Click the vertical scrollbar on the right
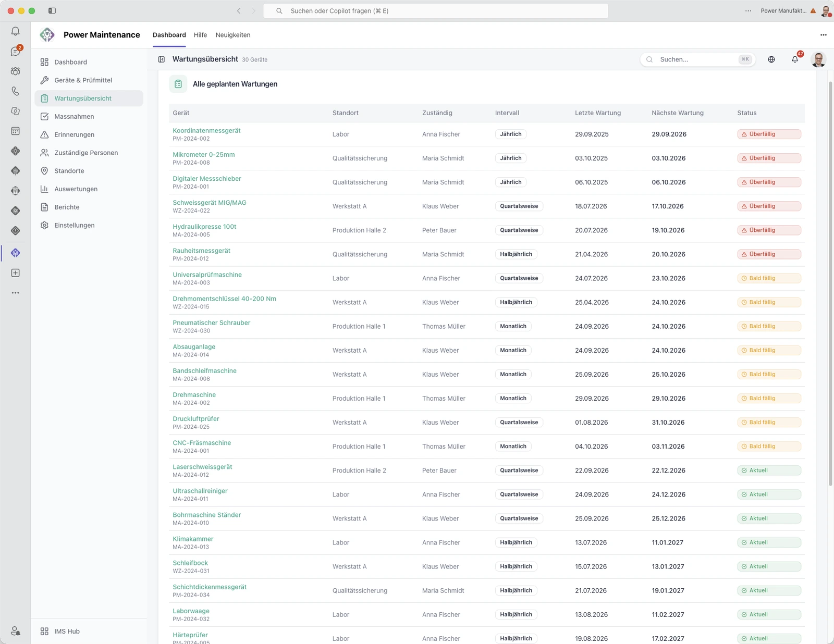This screenshot has height=644, width=834. [830, 284]
